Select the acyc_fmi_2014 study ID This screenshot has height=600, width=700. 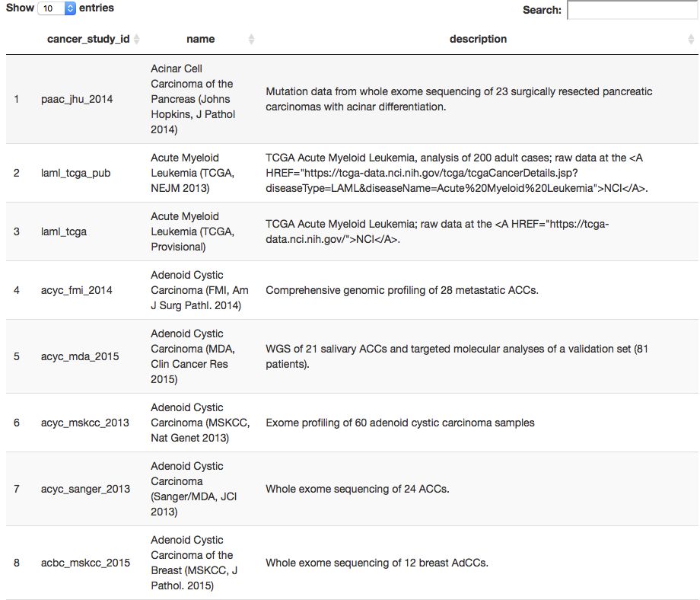[77, 290]
